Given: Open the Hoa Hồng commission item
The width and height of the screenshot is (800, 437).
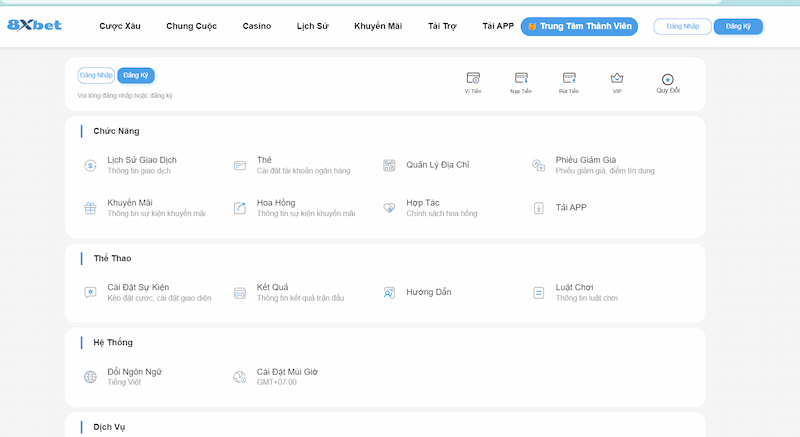Looking at the screenshot, I should (240, 208).
